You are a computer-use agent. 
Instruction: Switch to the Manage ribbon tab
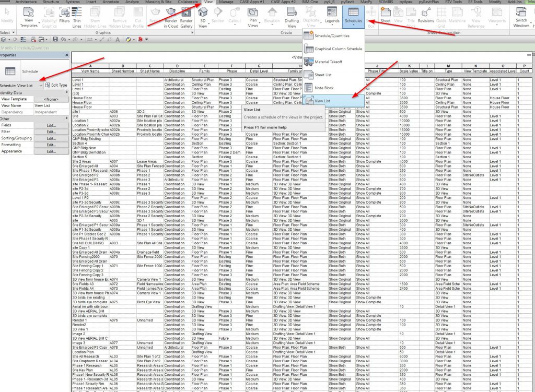(x=226, y=3)
